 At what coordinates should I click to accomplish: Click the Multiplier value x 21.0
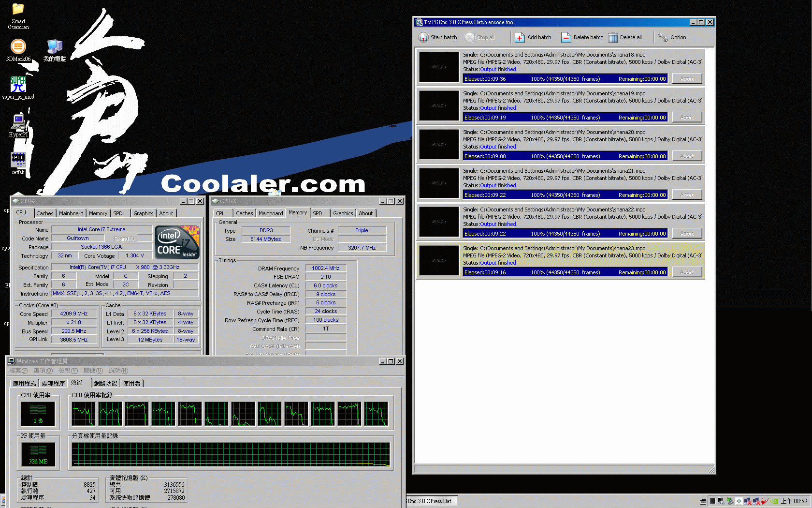pyautogui.click(x=74, y=322)
